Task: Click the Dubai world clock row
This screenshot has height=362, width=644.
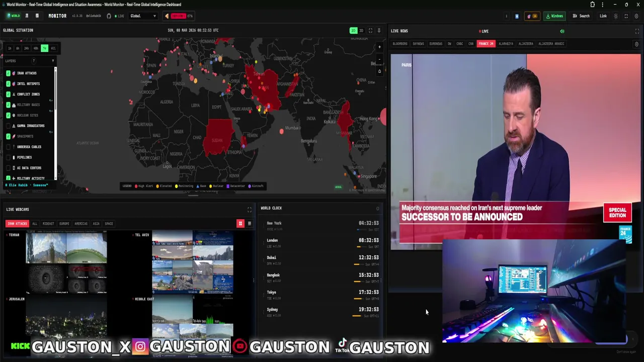Action: pos(322,260)
